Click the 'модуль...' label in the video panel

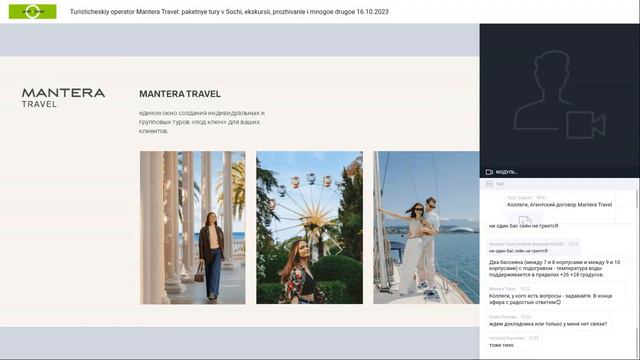pyautogui.click(x=507, y=172)
